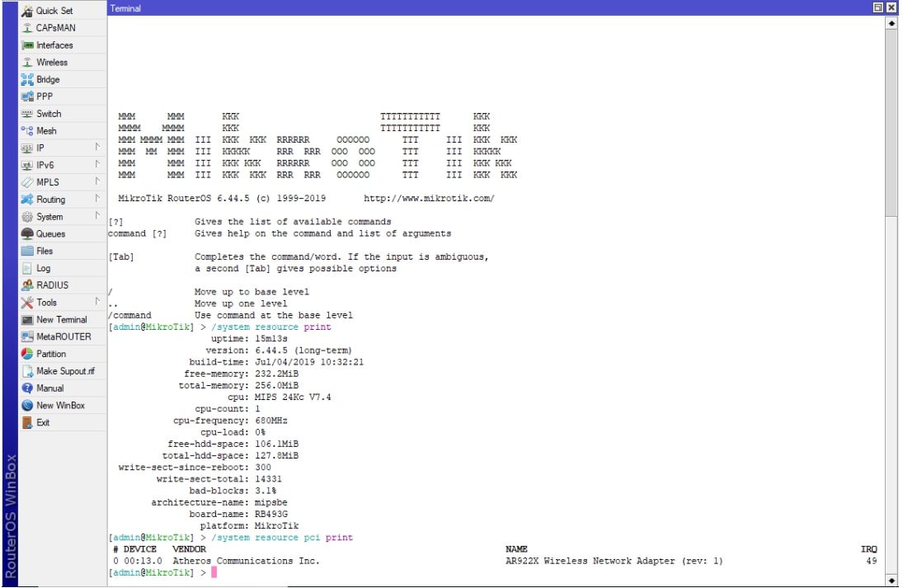
Task: Click the Terminal window title bar
Action: tap(490, 8)
